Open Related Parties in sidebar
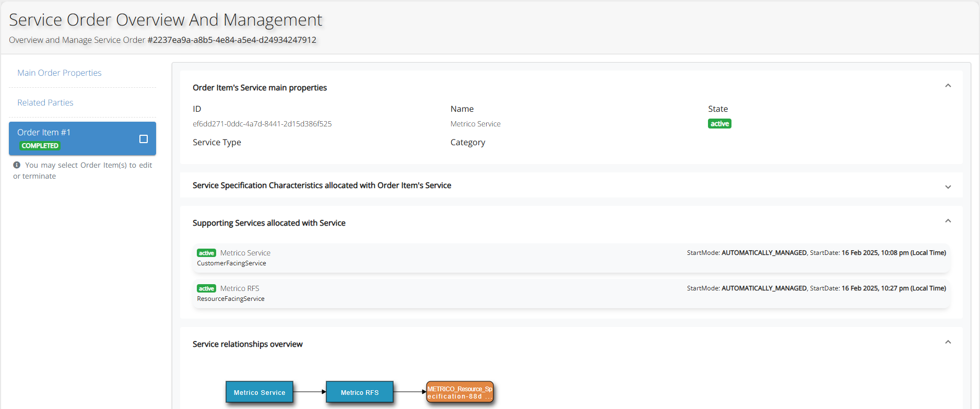 pyautogui.click(x=45, y=102)
